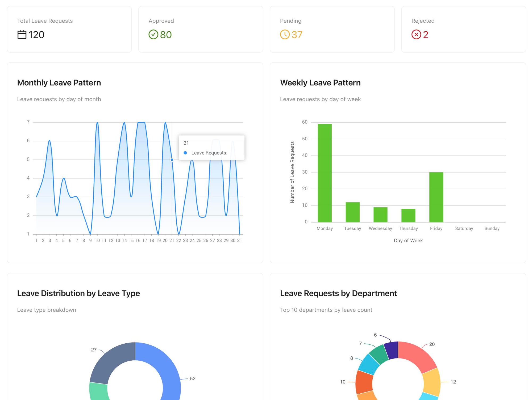The width and height of the screenshot is (532, 400).
Task: Click the dark purple segment labeled 6
Action: [392, 350]
